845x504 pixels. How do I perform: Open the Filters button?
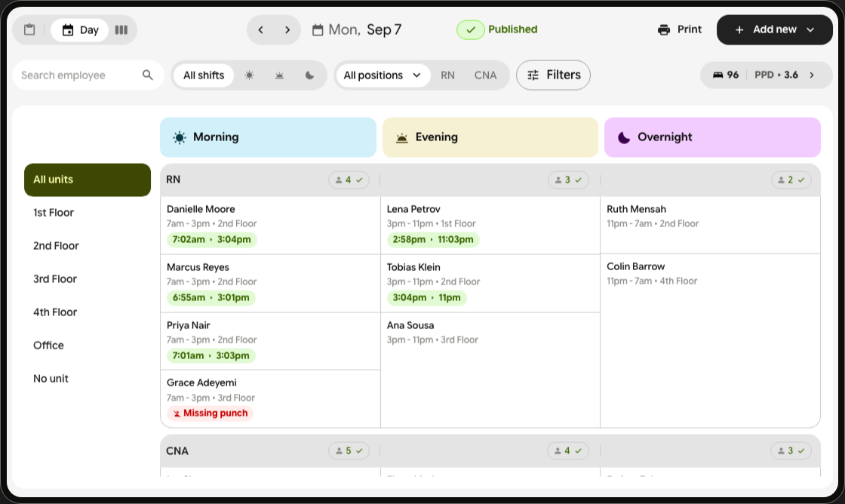(x=554, y=75)
